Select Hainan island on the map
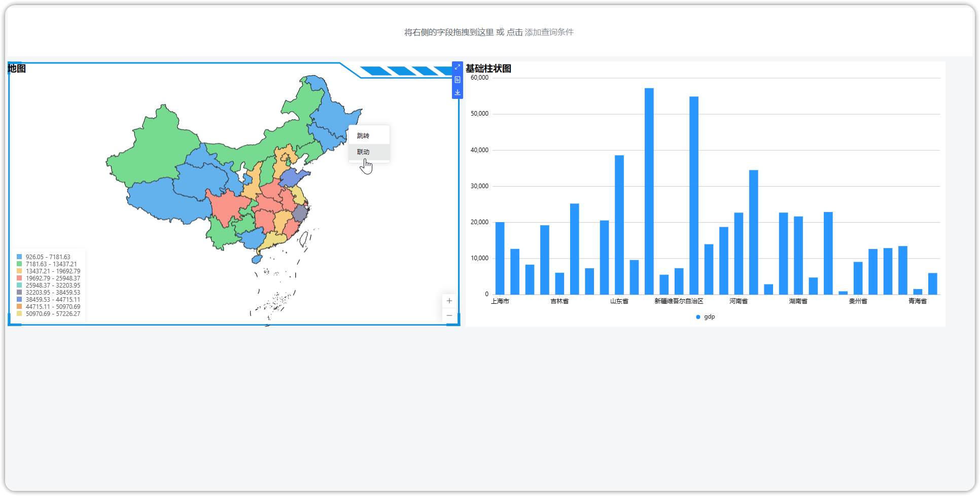The image size is (980, 496). coord(257,259)
